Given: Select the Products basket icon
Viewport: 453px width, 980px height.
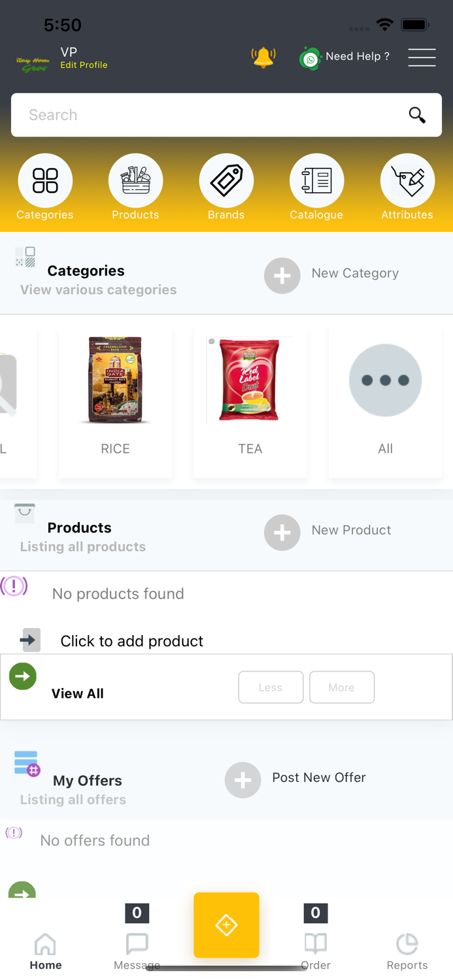Looking at the screenshot, I should pos(135,180).
